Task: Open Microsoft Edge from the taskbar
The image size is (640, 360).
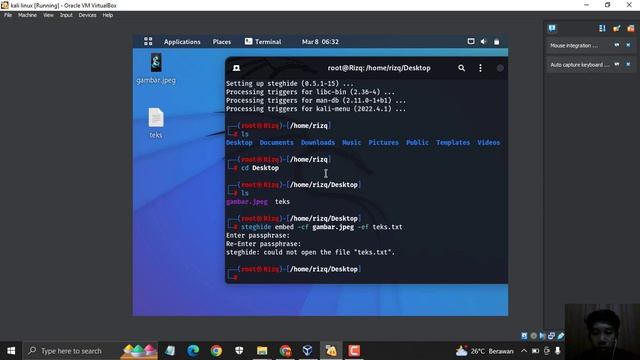Action: pyautogui.click(x=193, y=351)
